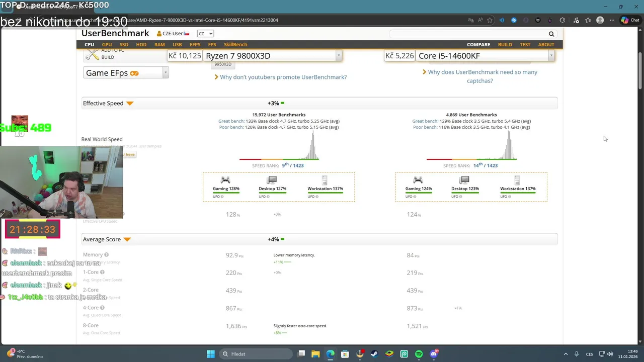
Task: Open 'Why don't youtubers promote UserBenchmark?' link
Action: pyautogui.click(x=283, y=77)
